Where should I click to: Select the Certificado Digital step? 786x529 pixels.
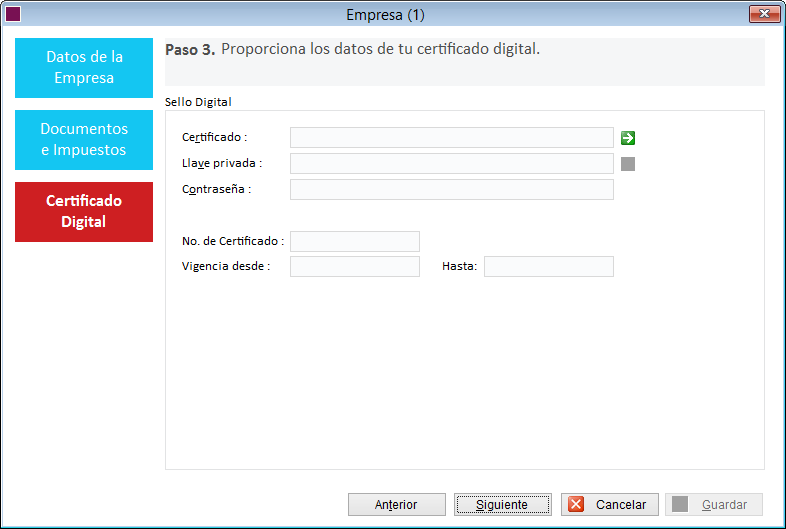pyautogui.click(x=84, y=212)
